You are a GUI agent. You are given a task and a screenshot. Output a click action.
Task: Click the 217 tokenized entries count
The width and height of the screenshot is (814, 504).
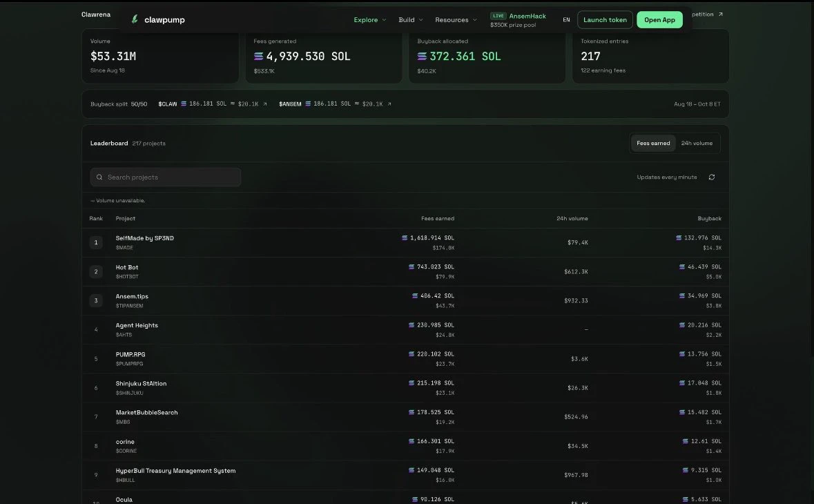(x=590, y=56)
